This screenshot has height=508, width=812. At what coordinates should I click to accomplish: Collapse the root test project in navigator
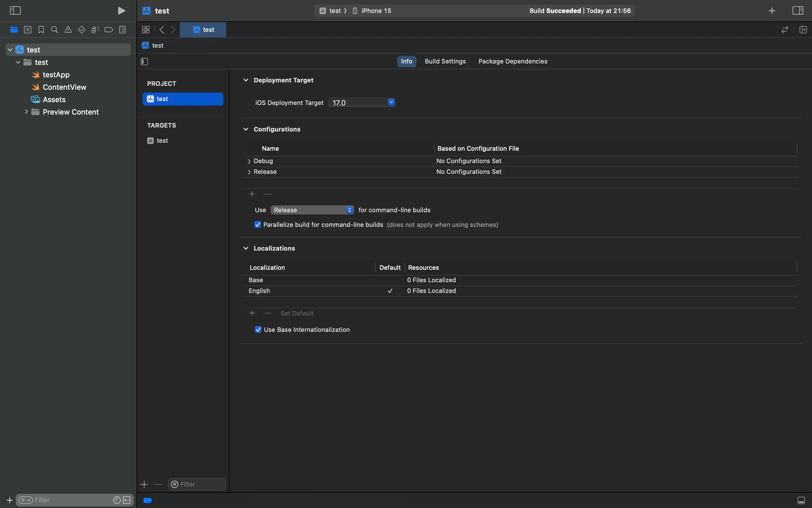coord(10,50)
